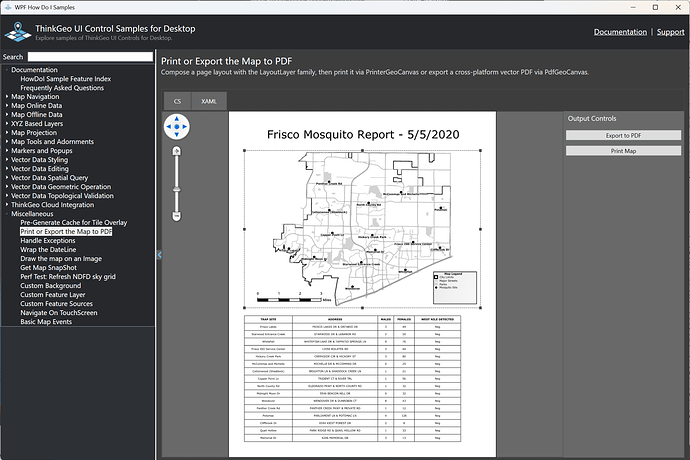Switch to the CS tab
Image resolution: width=690 pixels, height=460 pixels.
click(x=177, y=101)
